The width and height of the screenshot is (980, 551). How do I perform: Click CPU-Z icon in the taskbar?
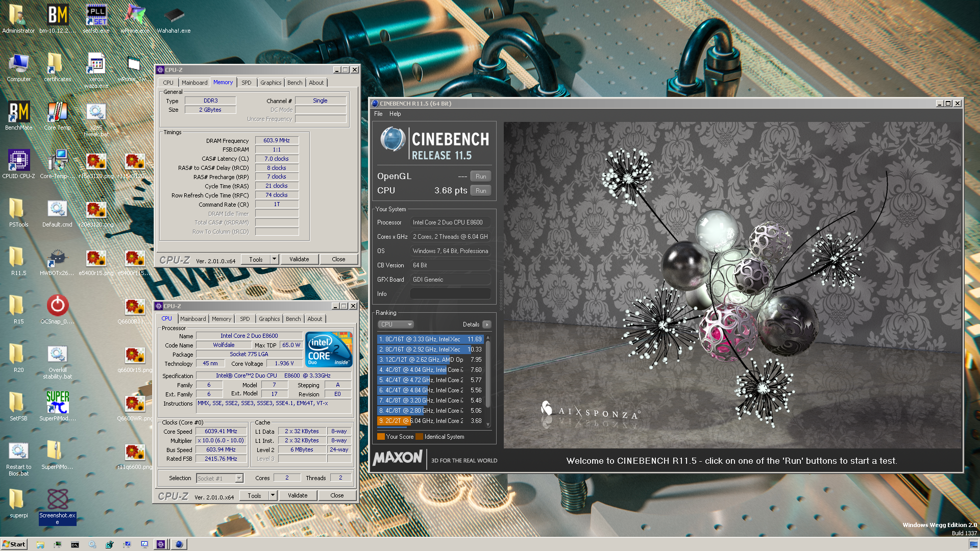(161, 544)
